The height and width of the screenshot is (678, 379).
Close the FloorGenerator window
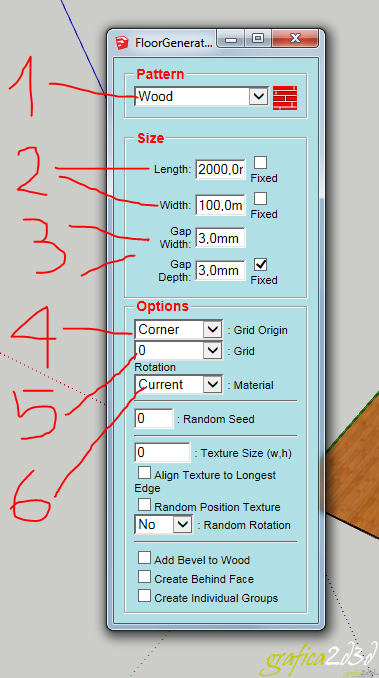[x=295, y=39]
